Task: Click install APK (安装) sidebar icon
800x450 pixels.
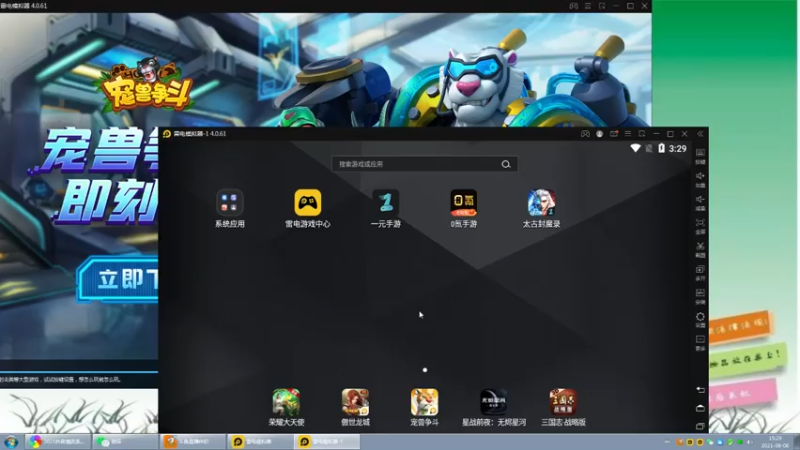Action: click(700, 296)
